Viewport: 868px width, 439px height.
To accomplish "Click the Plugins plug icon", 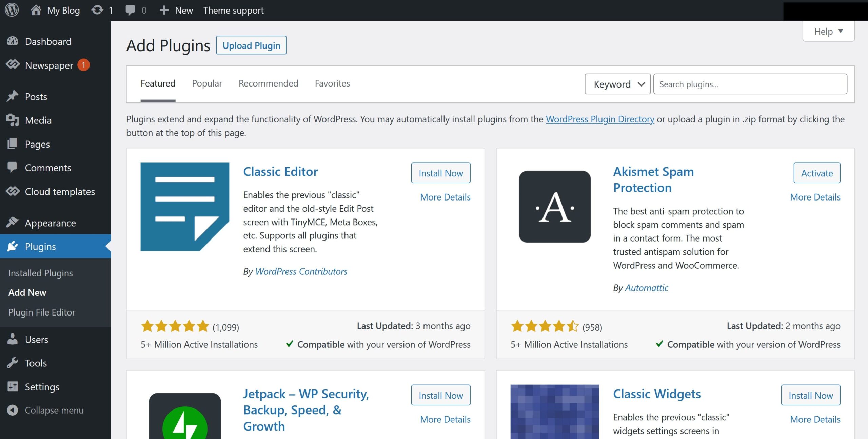I will pos(13,246).
